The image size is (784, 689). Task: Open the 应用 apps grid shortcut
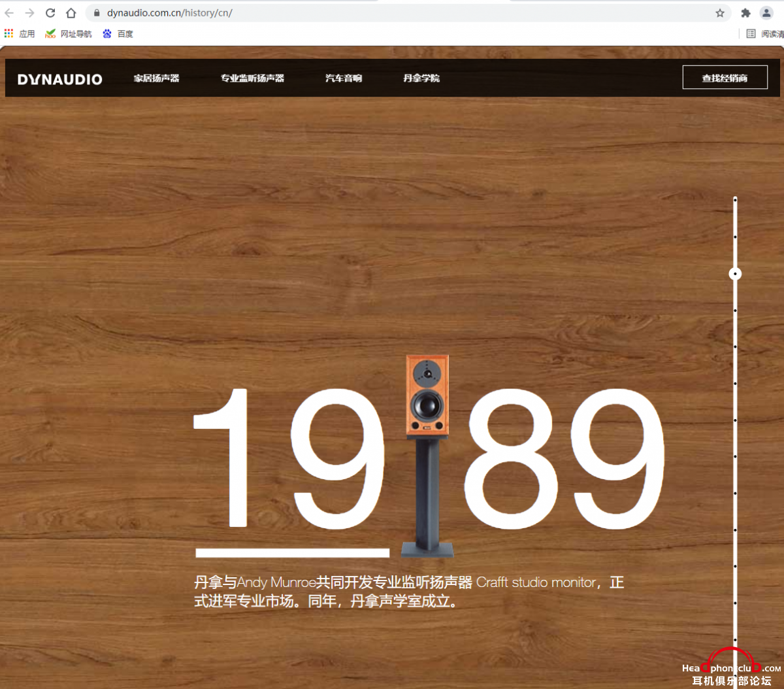click(x=20, y=33)
